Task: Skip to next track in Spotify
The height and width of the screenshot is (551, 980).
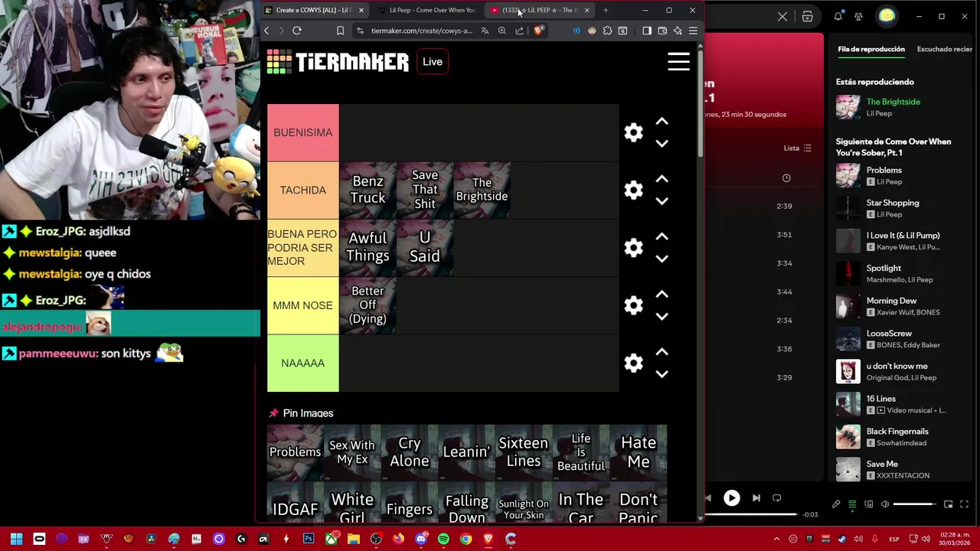Action: (756, 498)
